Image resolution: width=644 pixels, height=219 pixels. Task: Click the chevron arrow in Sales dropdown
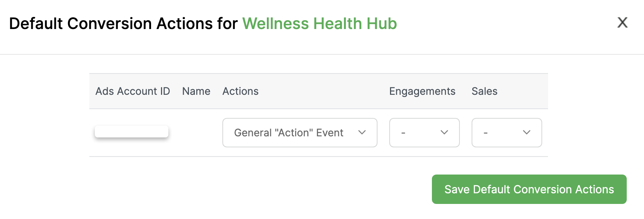click(527, 133)
